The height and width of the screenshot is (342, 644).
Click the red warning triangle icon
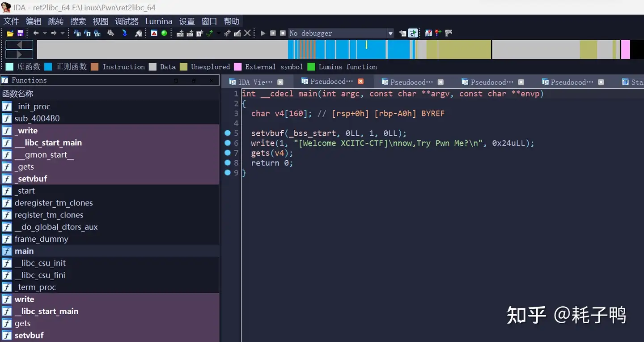point(154,33)
